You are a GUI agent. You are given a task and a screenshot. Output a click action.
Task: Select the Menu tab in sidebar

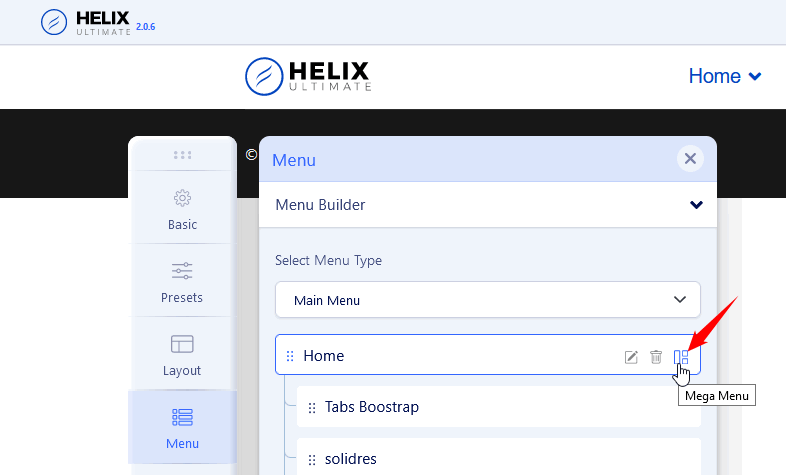pos(182,427)
